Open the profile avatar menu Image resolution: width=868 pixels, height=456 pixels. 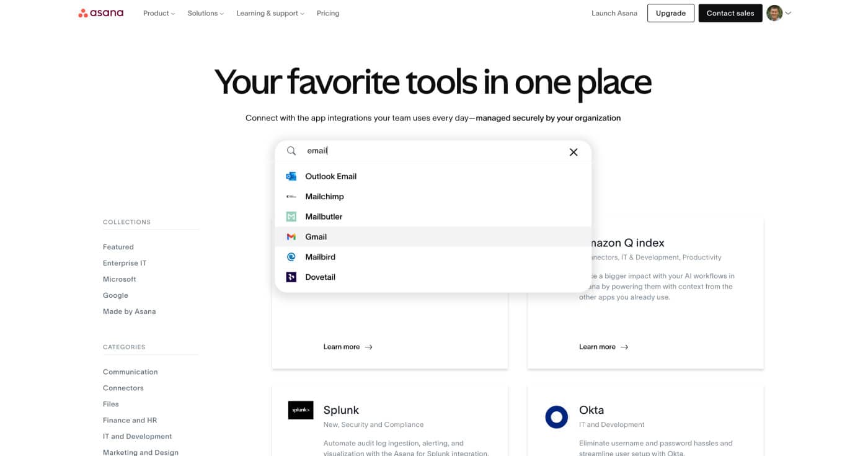(774, 13)
